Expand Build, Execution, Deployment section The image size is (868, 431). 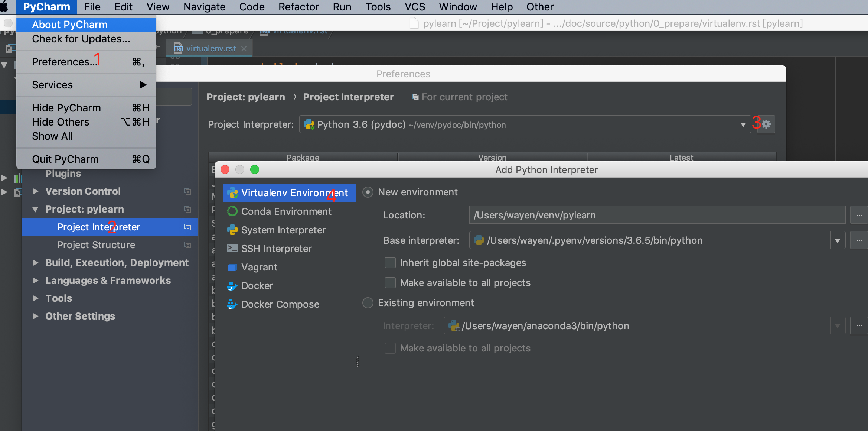click(35, 263)
